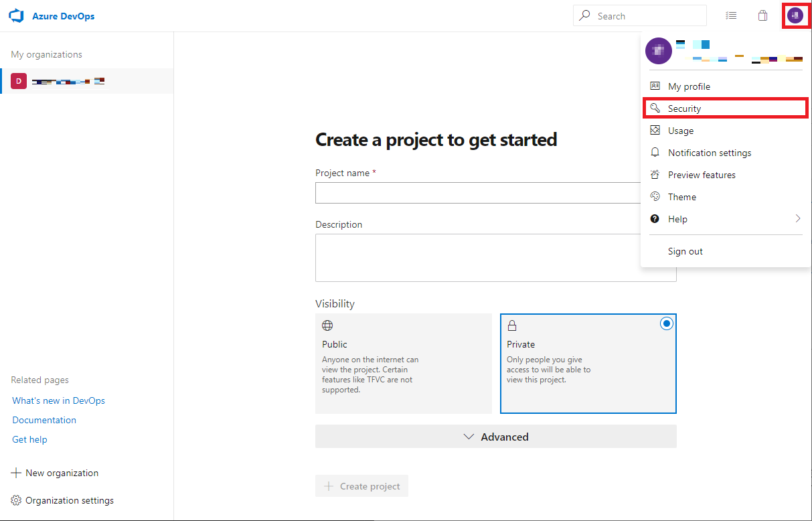Click Sign out in the menu
Image resolution: width=812 pixels, height=521 pixels.
point(726,251)
